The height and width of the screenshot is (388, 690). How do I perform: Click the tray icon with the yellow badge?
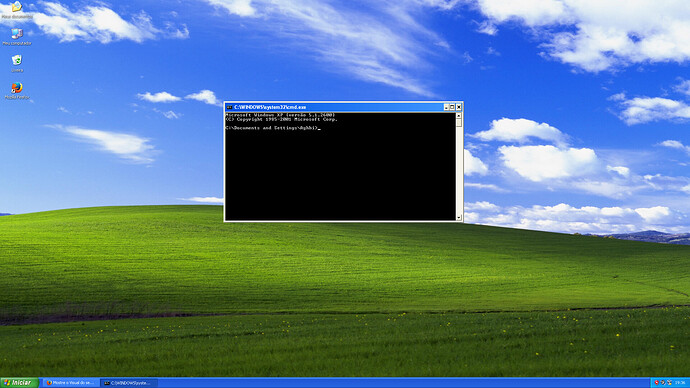pyautogui.click(x=669, y=383)
